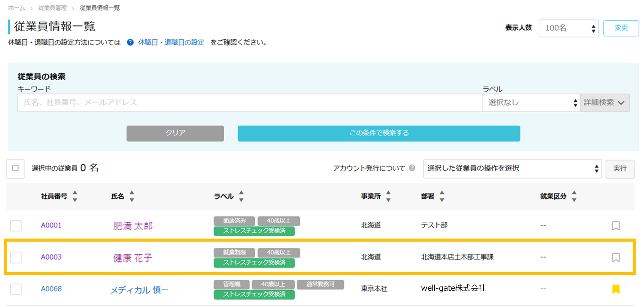
Task: Click 従業員情報一覧 breadcrumb text
Action: point(100,8)
